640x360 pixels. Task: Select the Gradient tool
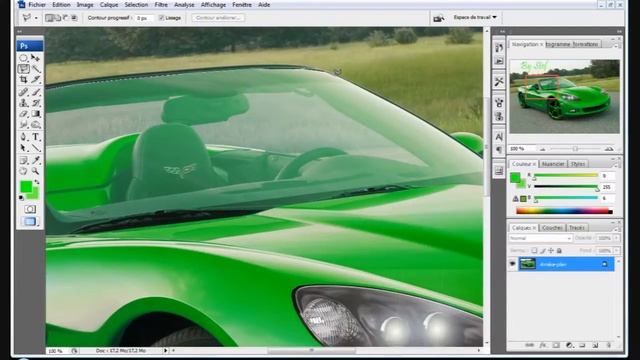click(36, 114)
